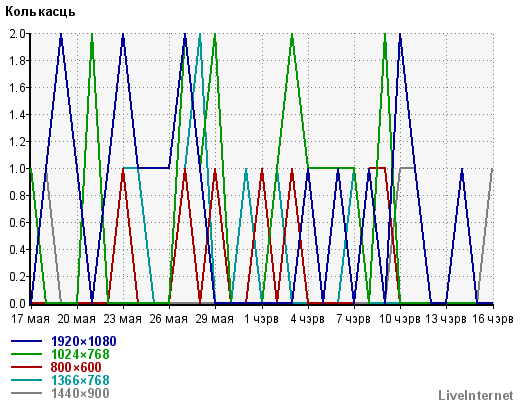This screenshot has height=405, width=520.
Task: Click the 23 мая date axis label
Action: coord(122,319)
